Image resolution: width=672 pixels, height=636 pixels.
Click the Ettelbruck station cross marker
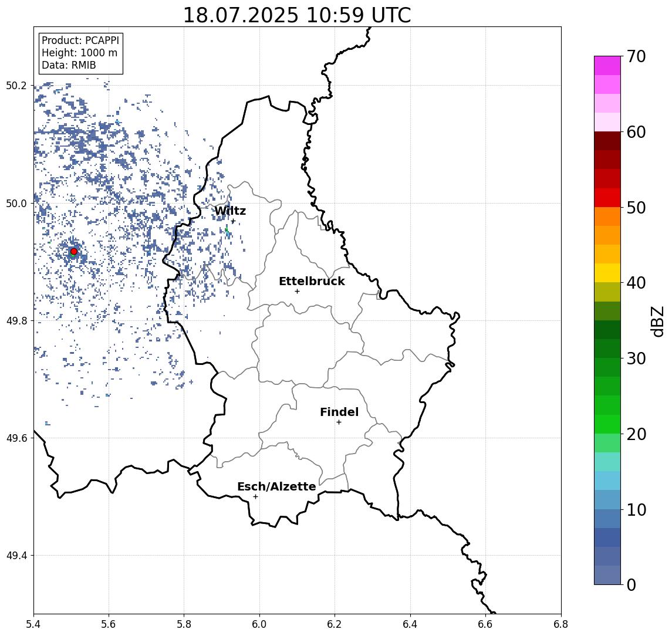pos(297,292)
